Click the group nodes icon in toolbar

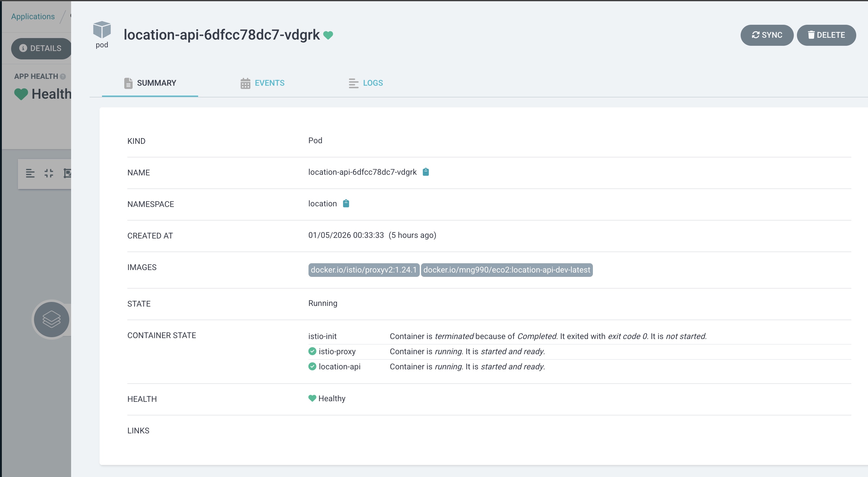[x=67, y=173]
